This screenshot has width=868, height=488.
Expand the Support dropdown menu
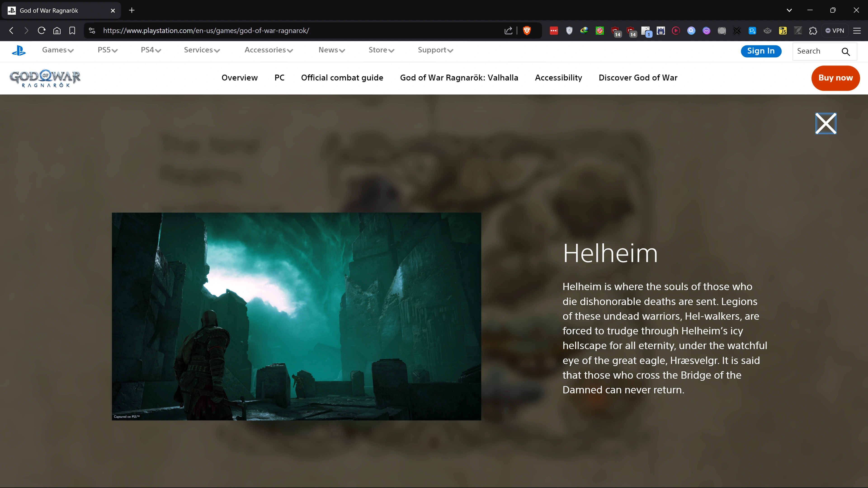[435, 50]
